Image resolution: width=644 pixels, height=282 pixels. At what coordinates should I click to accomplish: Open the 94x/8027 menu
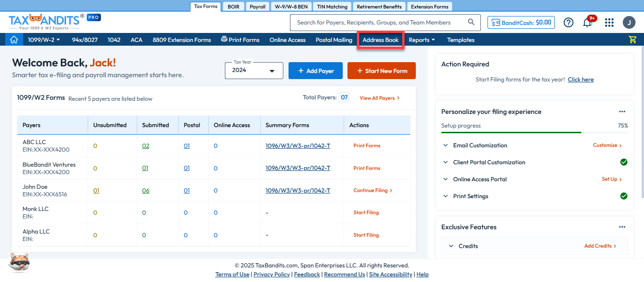pos(85,40)
